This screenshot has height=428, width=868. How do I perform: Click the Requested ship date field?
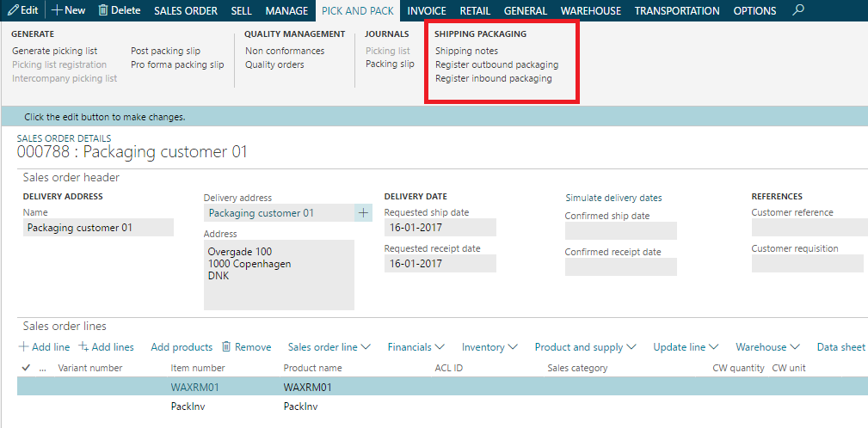[x=440, y=227]
